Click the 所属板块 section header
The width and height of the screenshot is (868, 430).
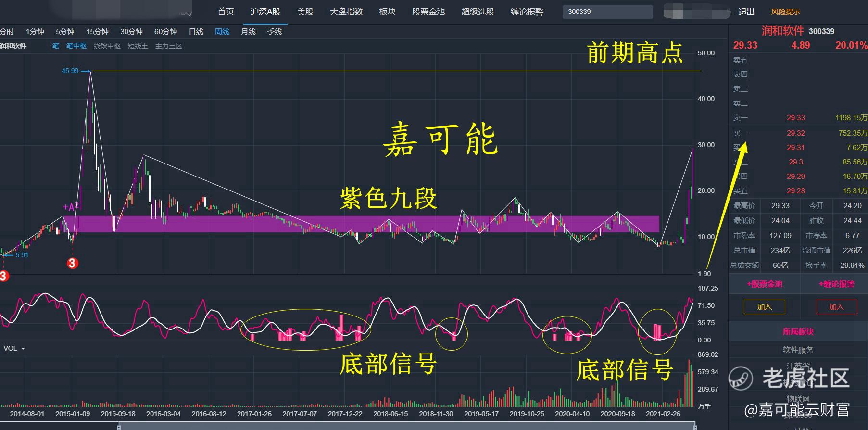click(x=798, y=331)
